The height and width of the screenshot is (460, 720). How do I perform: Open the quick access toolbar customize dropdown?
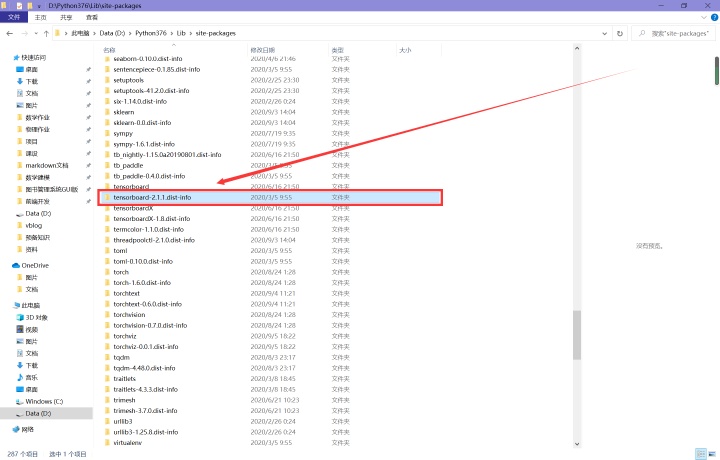pos(39,6)
